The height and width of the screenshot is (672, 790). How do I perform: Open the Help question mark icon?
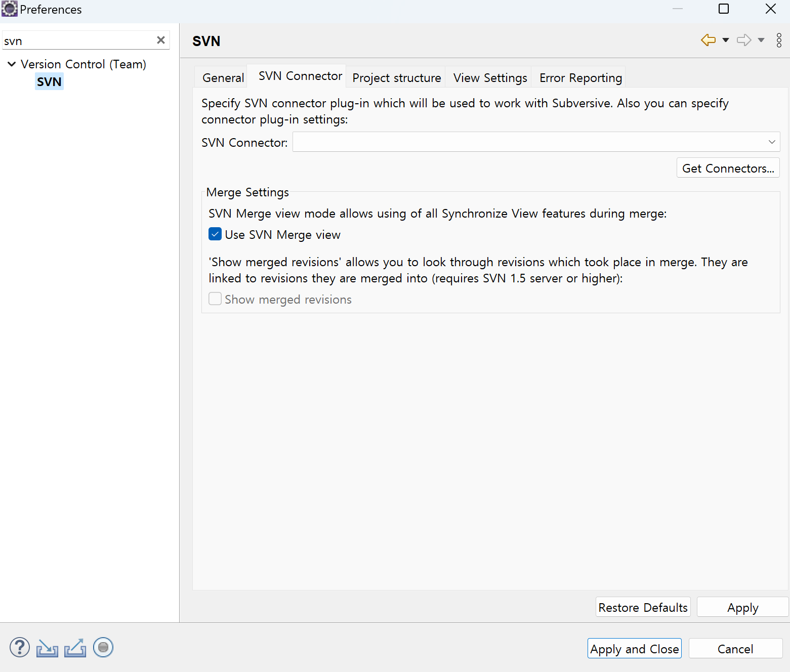click(x=20, y=648)
